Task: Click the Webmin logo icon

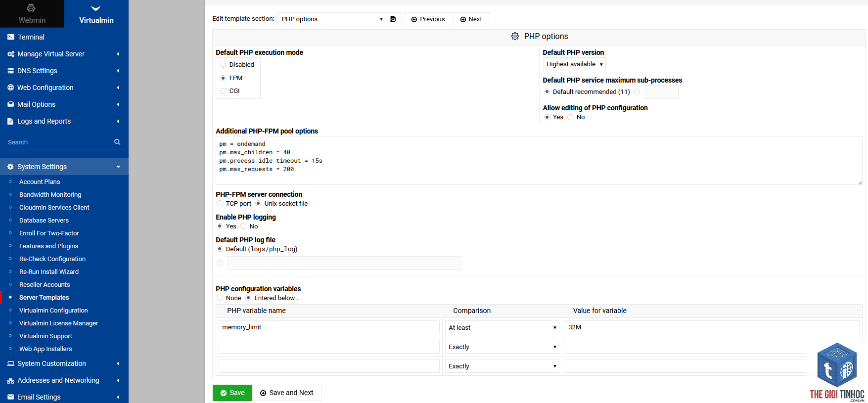Action: [31, 8]
